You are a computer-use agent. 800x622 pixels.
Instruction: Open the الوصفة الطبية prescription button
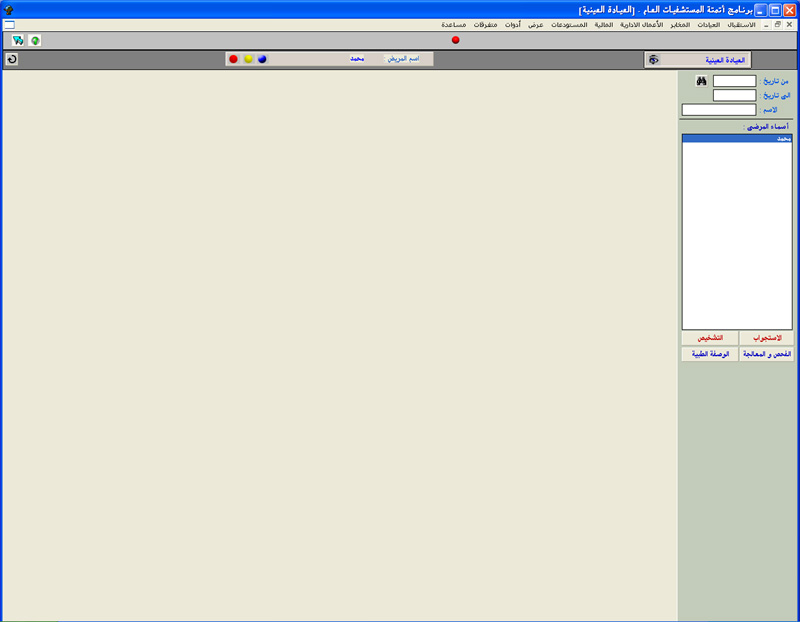[710, 354]
